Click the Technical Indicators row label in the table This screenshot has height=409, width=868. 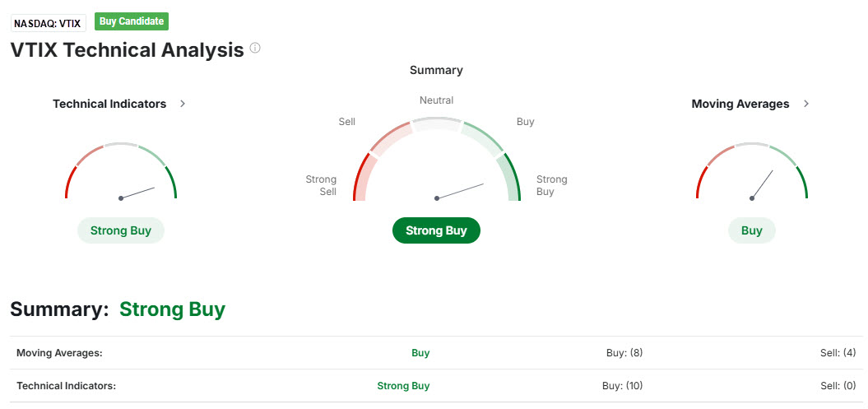pos(66,385)
